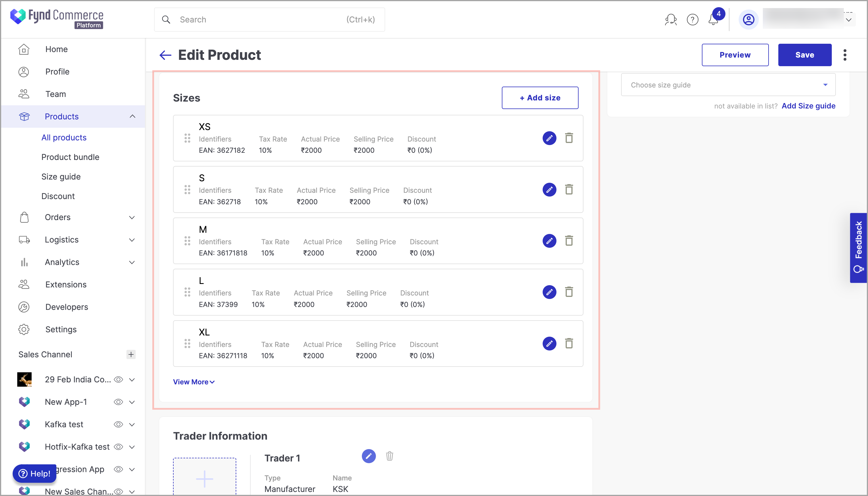
Task: Toggle visibility of New App-1 channel
Action: [x=118, y=402]
